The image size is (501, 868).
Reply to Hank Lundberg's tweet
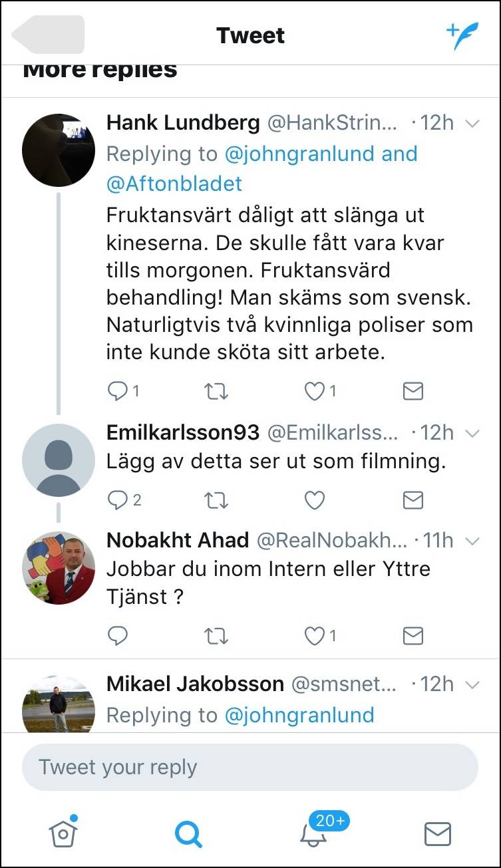(x=117, y=392)
